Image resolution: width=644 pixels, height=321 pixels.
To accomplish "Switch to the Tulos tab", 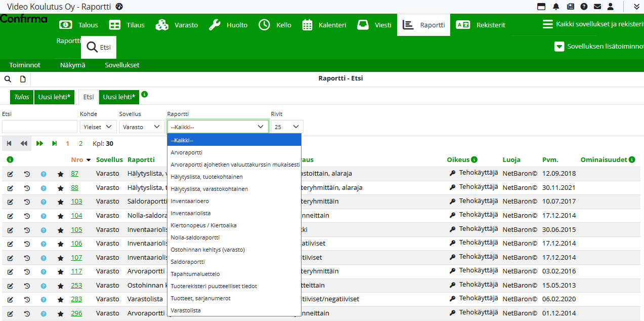I will tap(21, 97).
